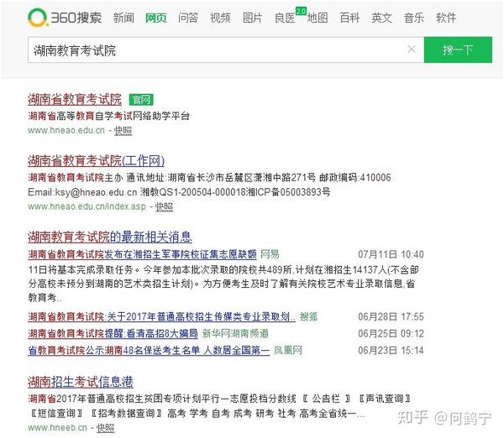Switch to the 新闻 tab
Screen dimensions: 504x438
click(x=123, y=18)
